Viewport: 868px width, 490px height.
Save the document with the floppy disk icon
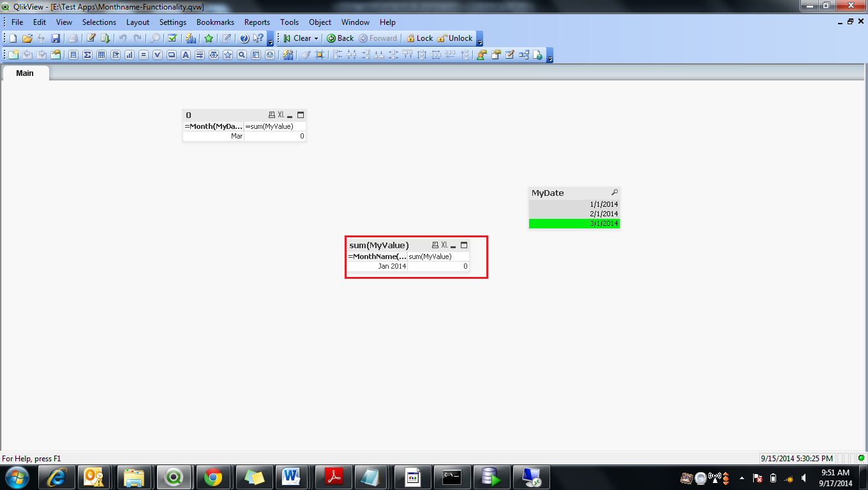[56, 38]
